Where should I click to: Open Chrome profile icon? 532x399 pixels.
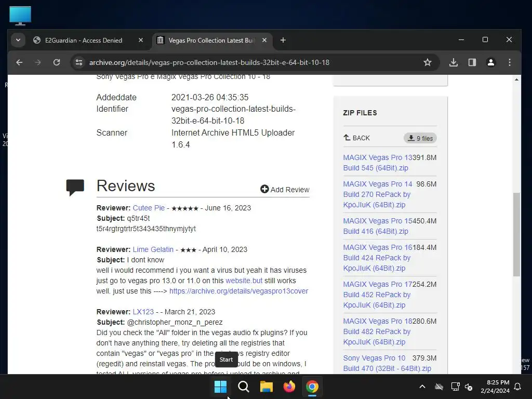click(490, 62)
